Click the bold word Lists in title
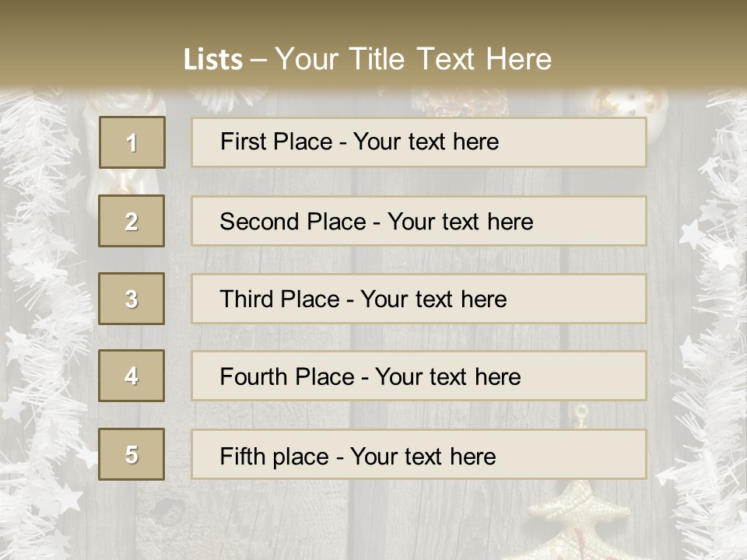747x560 pixels. pyautogui.click(x=213, y=59)
